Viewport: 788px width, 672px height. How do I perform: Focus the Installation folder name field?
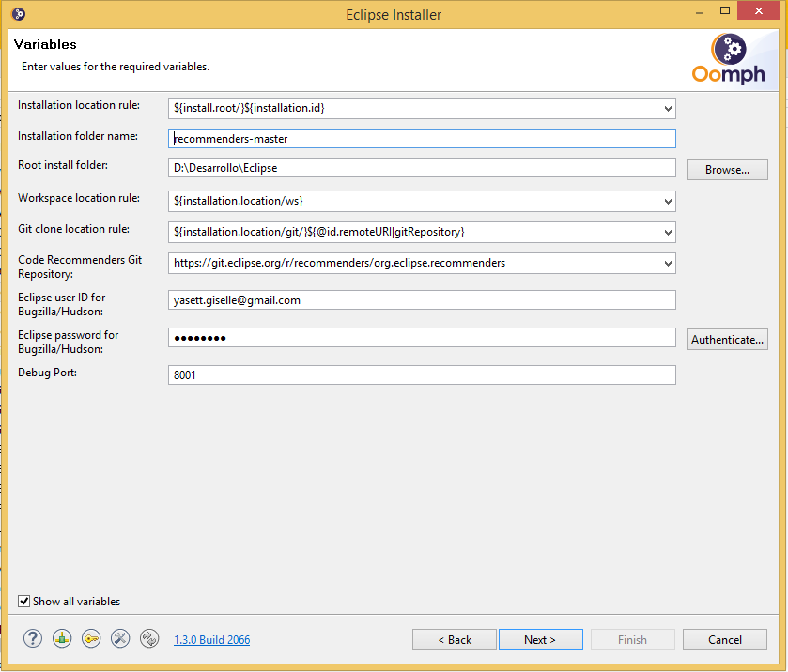[422, 138]
